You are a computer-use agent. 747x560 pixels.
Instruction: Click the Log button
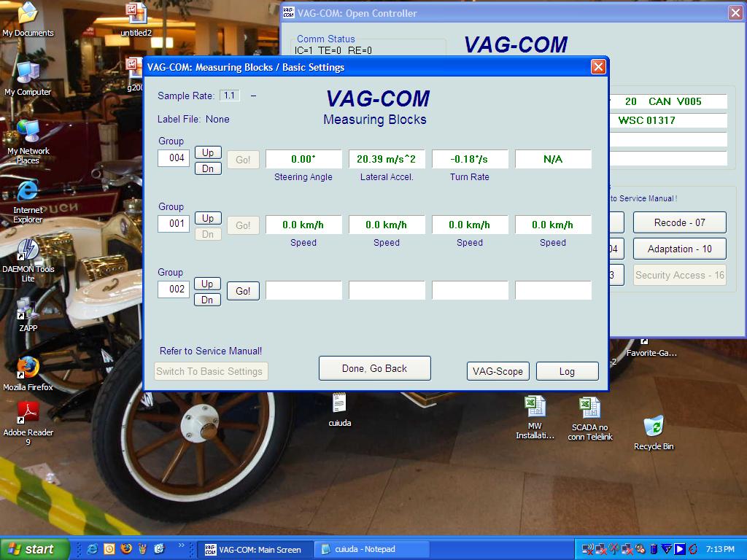tap(567, 371)
